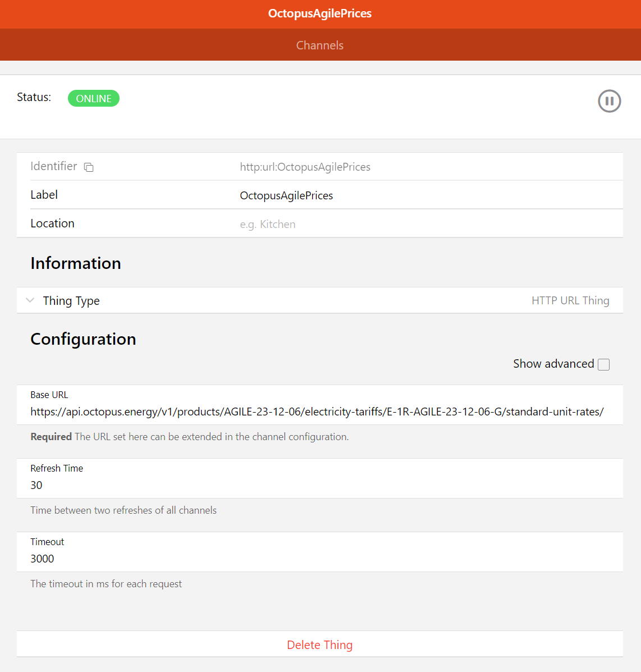
Task: Pause the thing with the pause icon
Action: (610, 101)
